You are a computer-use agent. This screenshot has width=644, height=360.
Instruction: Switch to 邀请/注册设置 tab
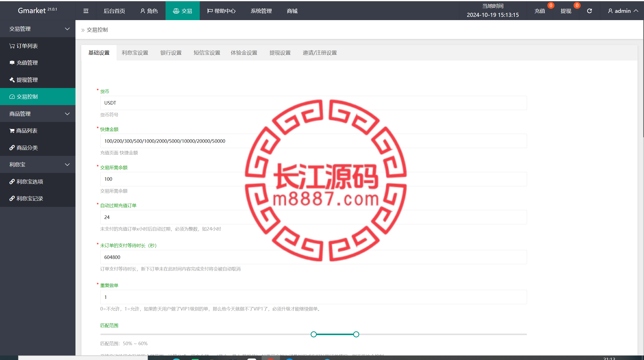pos(320,53)
